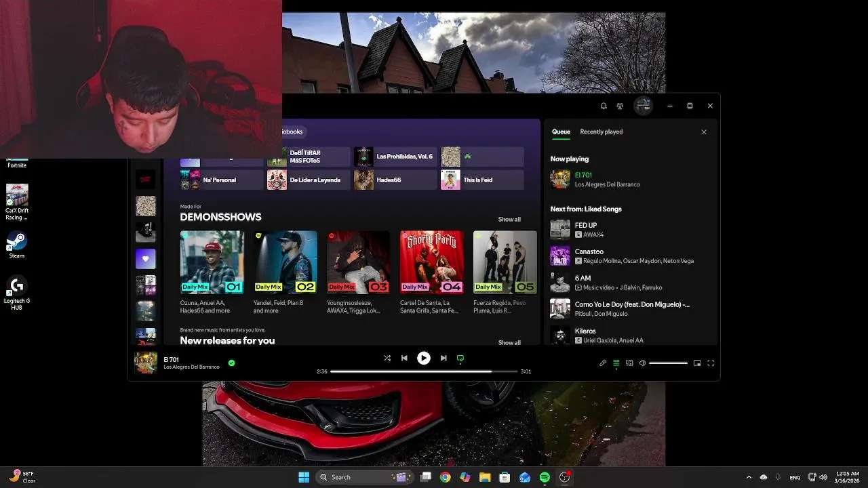Image resolution: width=868 pixels, height=488 pixels.
Task: Select the Audiobooks filter chip
Action: click(293, 131)
